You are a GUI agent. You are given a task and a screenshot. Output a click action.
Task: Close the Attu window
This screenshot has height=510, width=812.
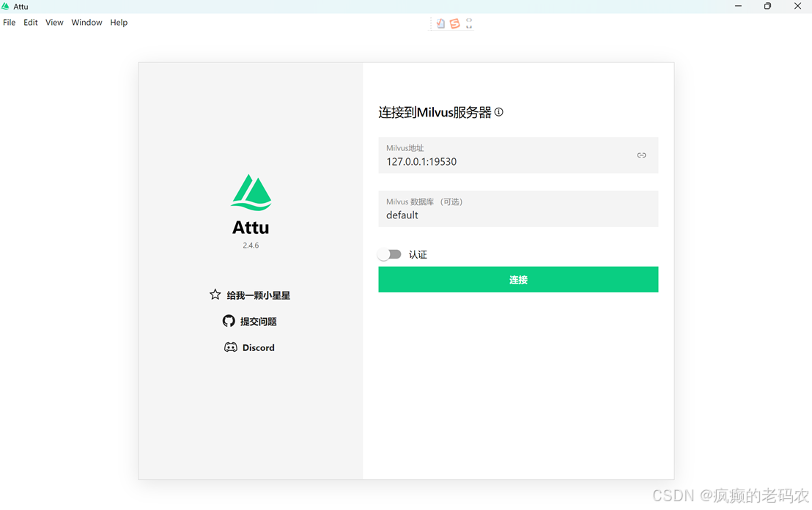pos(797,6)
